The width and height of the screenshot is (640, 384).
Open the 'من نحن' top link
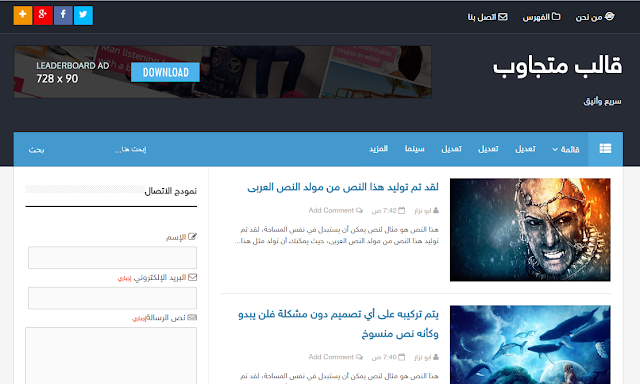(x=595, y=17)
